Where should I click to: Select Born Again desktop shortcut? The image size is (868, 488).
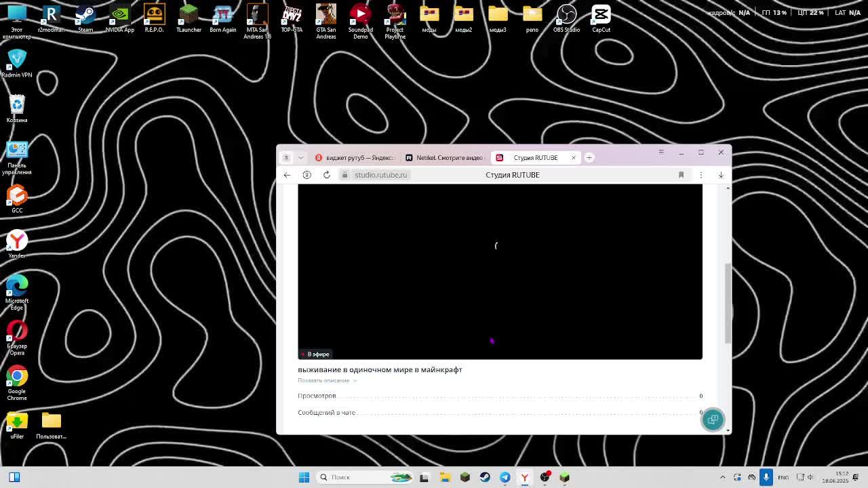pos(222,18)
